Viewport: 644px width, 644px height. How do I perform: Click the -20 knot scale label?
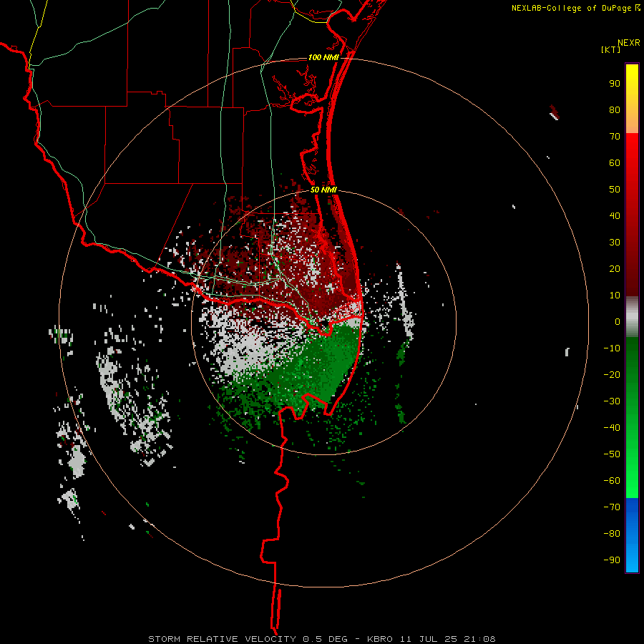tap(612, 375)
